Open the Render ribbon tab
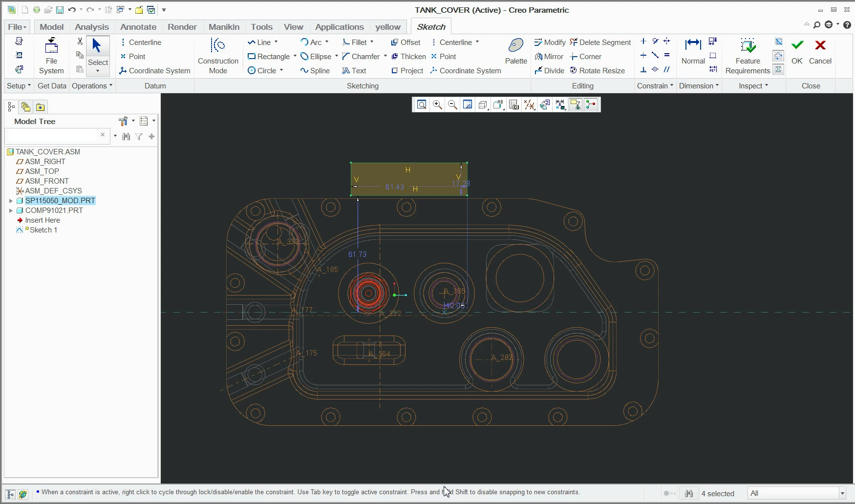Screen dimensions: 855x504 (182, 27)
